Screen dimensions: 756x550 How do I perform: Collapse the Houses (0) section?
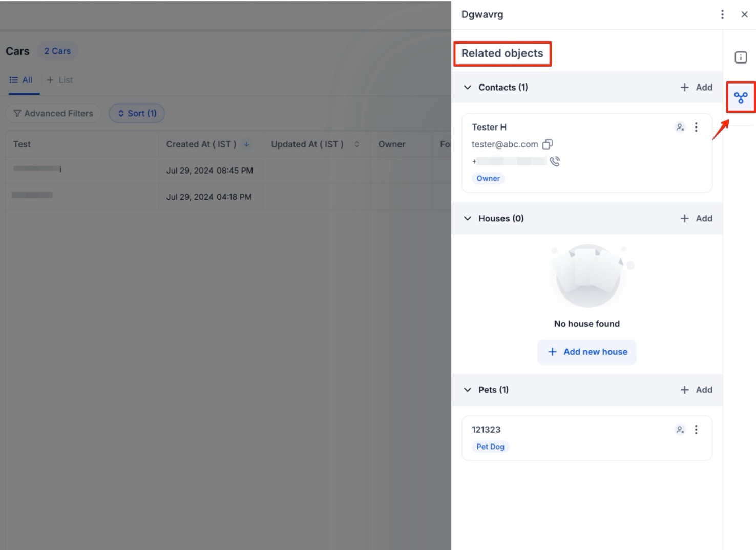(x=467, y=218)
